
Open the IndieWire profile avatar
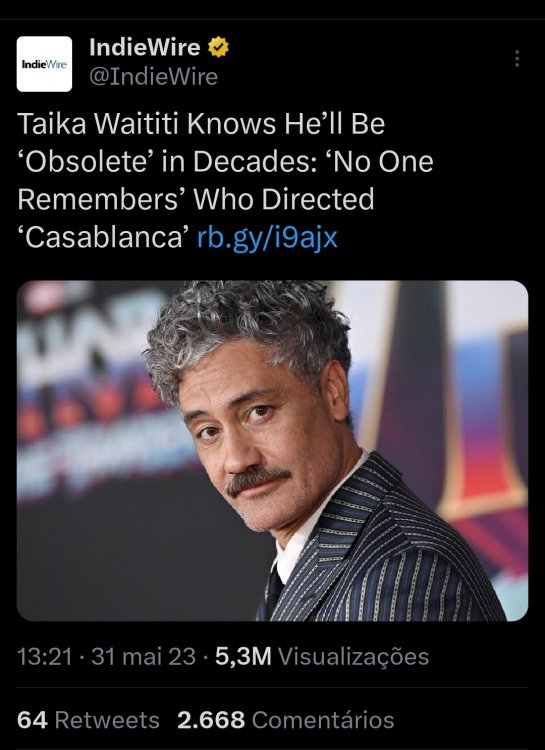click(44, 64)
